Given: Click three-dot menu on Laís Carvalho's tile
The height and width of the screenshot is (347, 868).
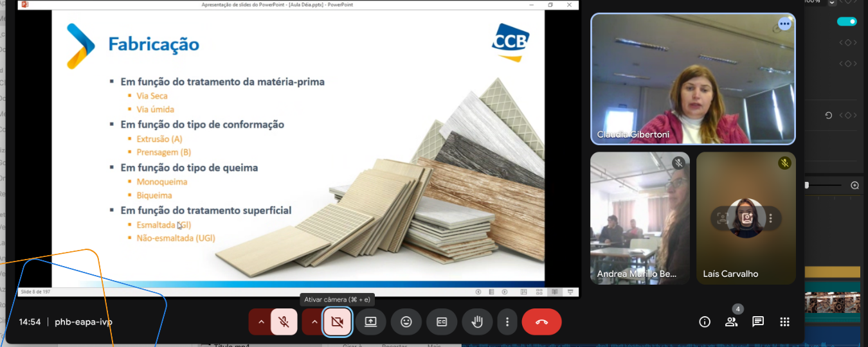Looking at the screenshot, I should (770, 218).
